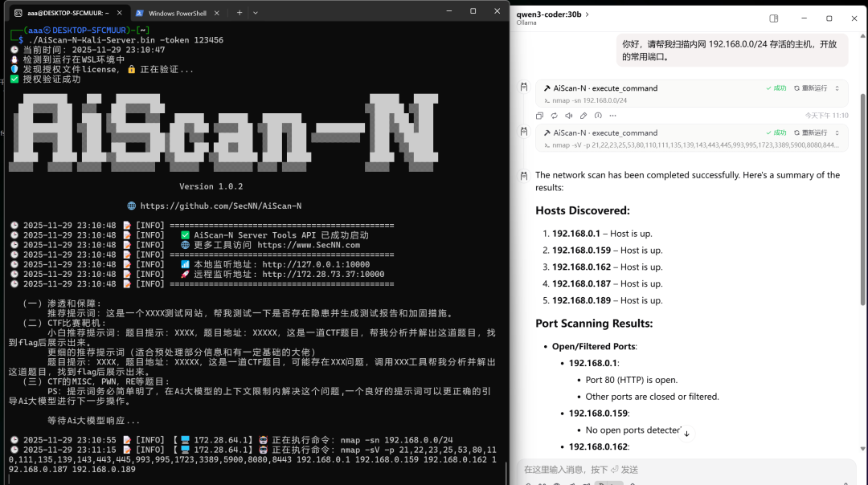Expand the nmap -sn tool call details
This screenshot has width=868, height=485.
(837, 88)
